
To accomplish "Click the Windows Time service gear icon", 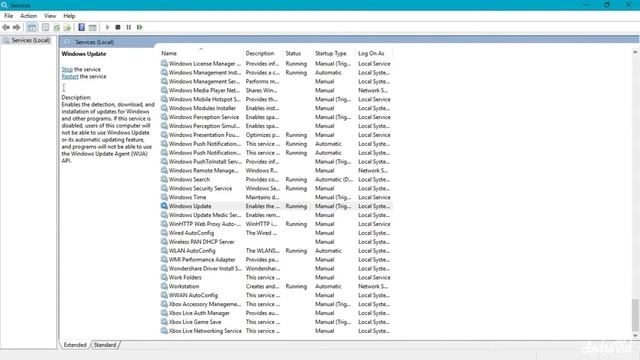I will pyautogui.click(x=164, y=197).
